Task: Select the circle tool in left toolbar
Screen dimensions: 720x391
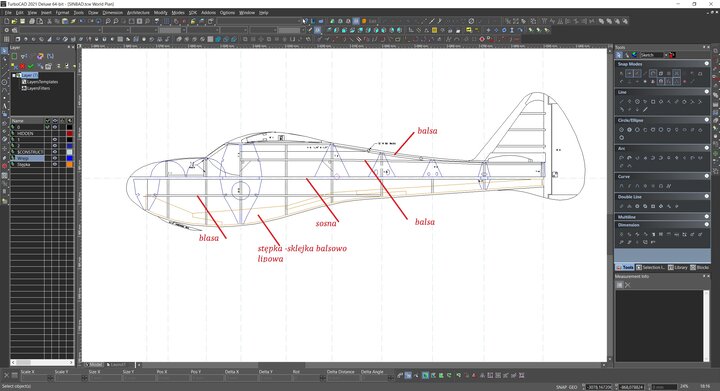Action: 4,82
